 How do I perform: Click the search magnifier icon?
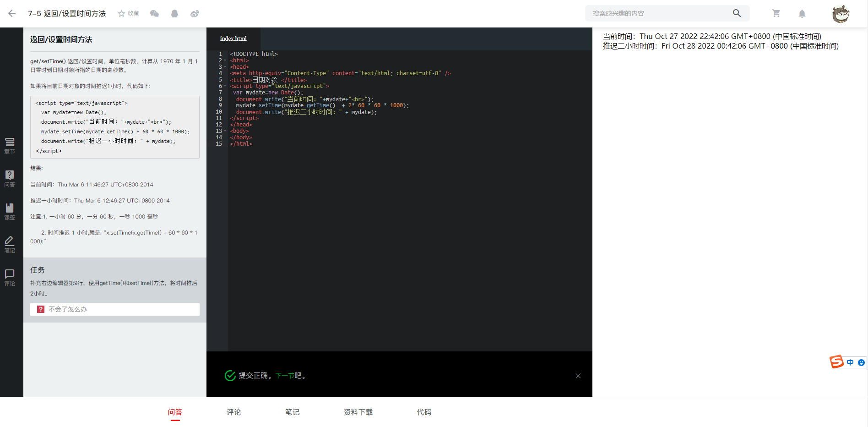(737, 13)
